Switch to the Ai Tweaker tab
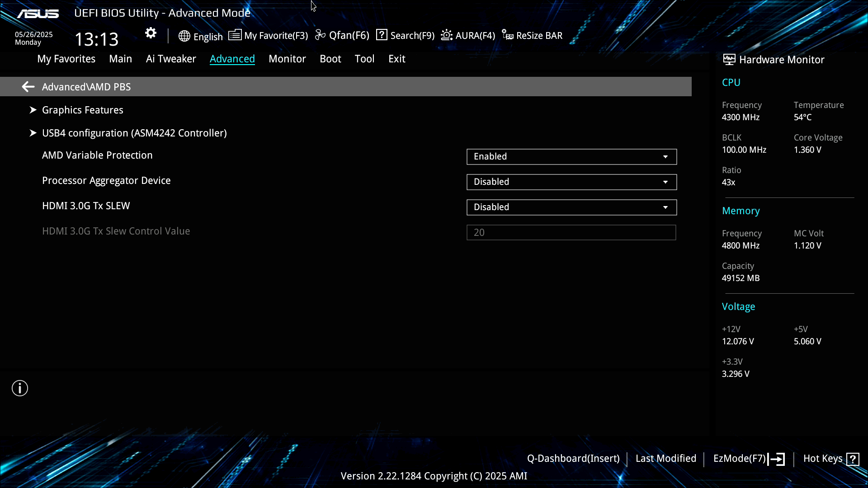Viewport: 868px width, 488px height. click(171, 59)
